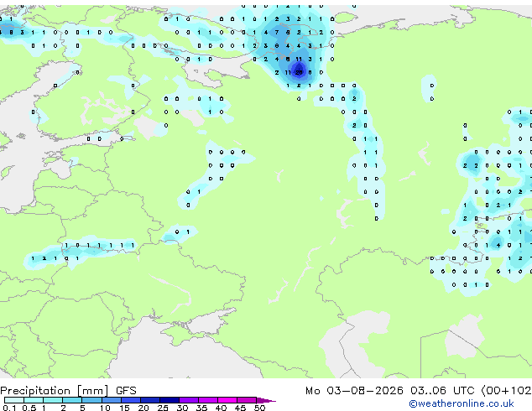Click the 'Mo 03-08-2026 03..06 UTC' timestamp
532x411 pixels.
coord(389,391)
